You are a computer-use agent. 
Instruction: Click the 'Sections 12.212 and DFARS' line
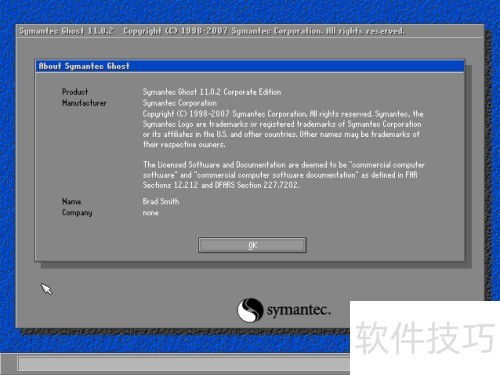pyautogui.click(x=221, y=185)
